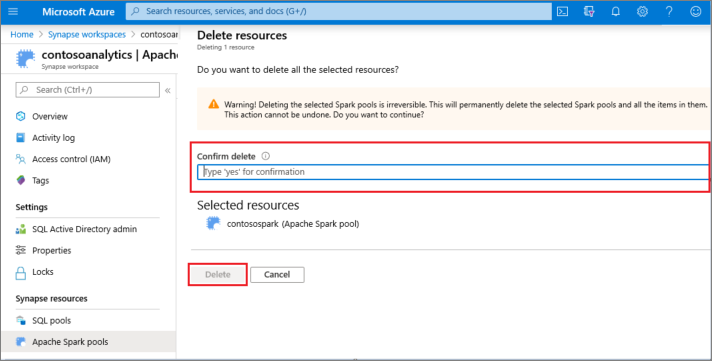Click the Confirm delete info icon
The width and height of the screenshot is (712, 361).
coord(266,156)
